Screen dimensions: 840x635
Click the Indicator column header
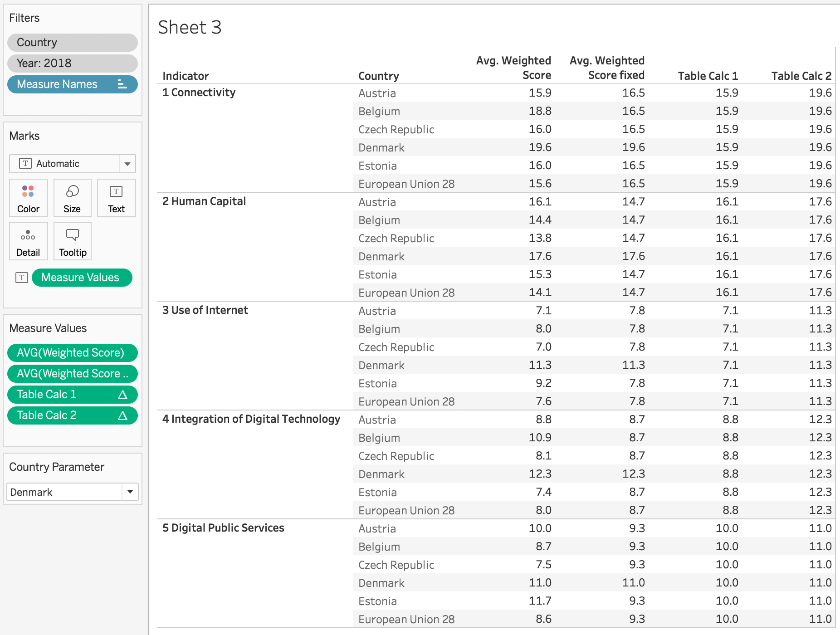click(186, 76)
